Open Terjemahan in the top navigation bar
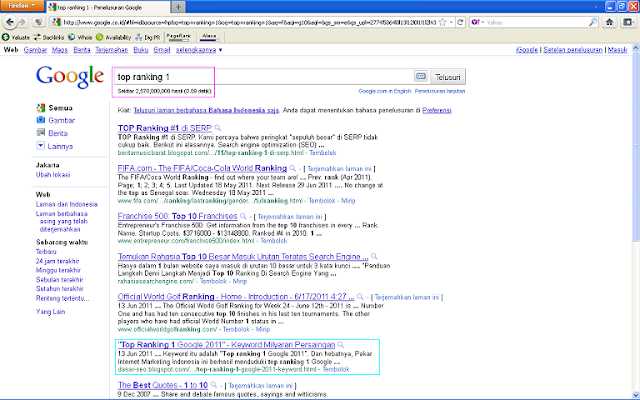 (x=111, y=50)
